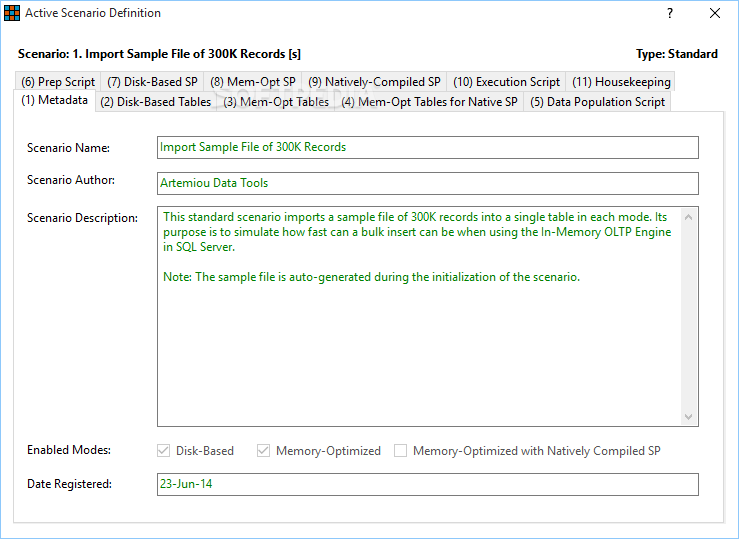Open the (9) Natively-Compiled SP tab
The height and width of the screenshot is (539, 739).
click(x=374, y=82)
